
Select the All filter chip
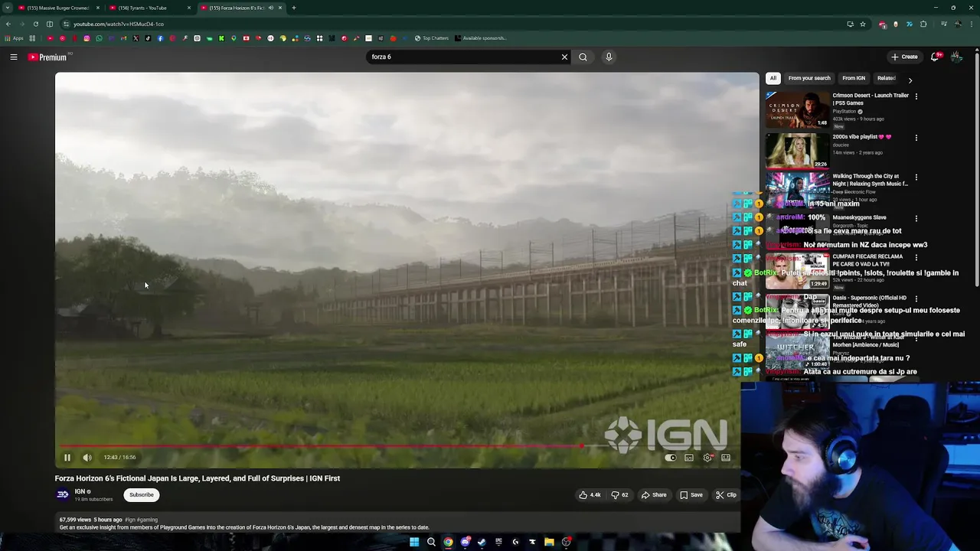point(773,78)
